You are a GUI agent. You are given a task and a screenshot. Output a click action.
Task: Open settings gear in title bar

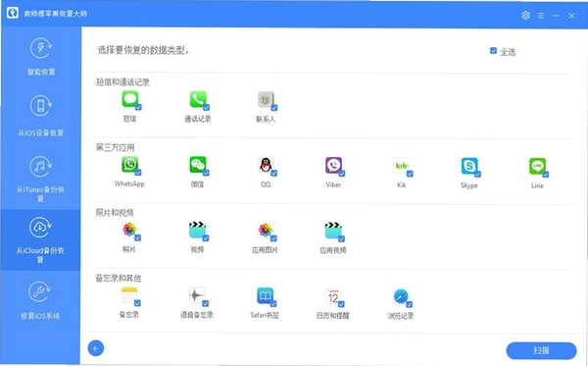pos(525,16)
